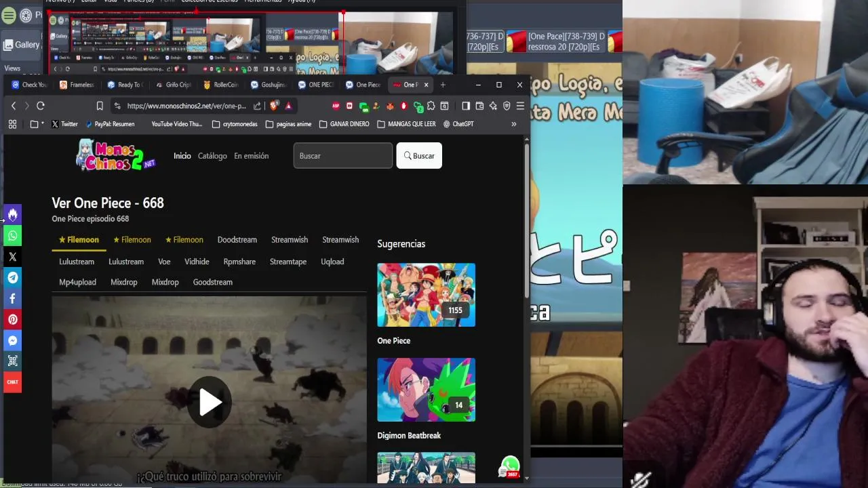The height and width of the screenshot is (488, 868).
Task: Select the Doodstream server tab
Action: point(237,240)
